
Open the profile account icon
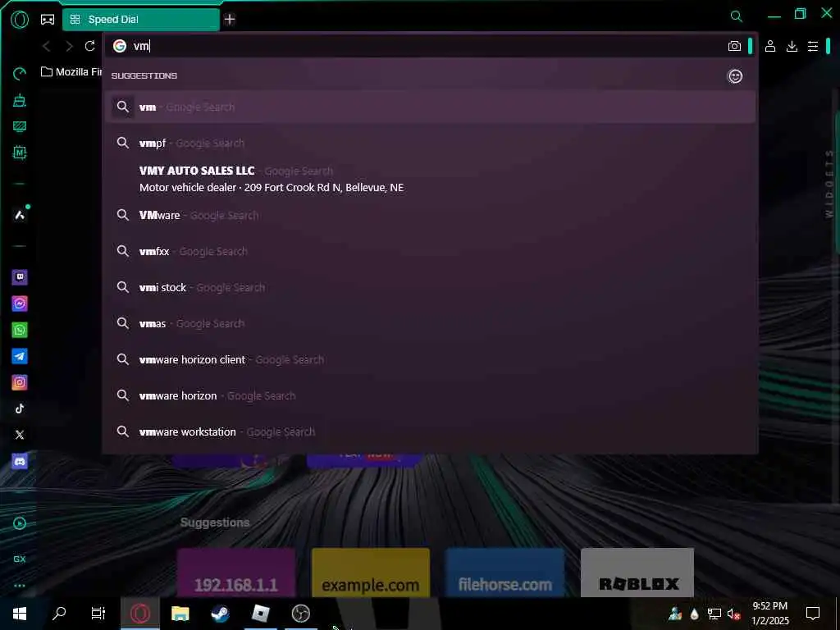770,46
